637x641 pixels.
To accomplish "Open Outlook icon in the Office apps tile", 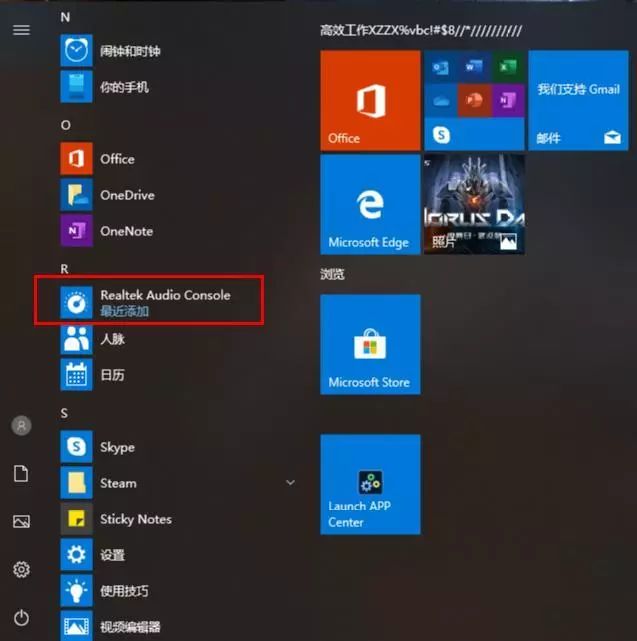I will pyautogui.click(x=441, y=67).
